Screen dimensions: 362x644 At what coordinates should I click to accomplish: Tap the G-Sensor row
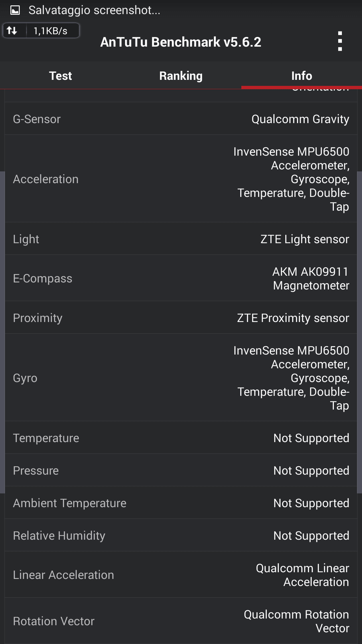click(x=181, y=119)
